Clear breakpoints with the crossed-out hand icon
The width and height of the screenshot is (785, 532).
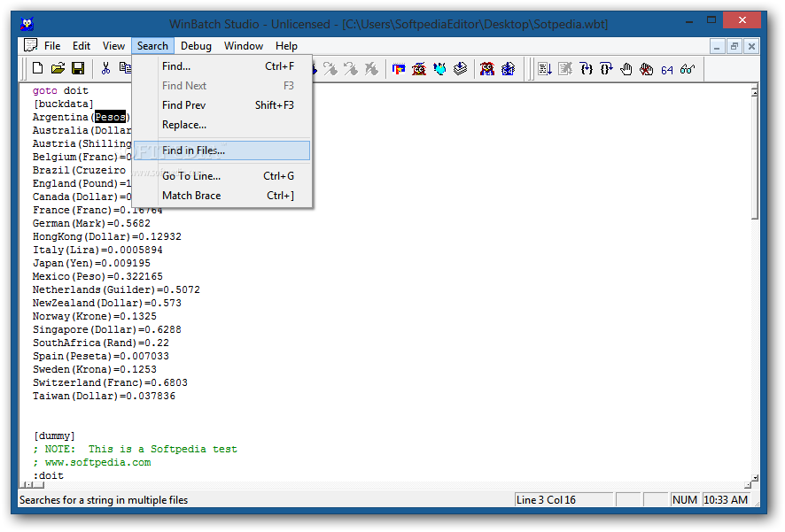point(646,69)
